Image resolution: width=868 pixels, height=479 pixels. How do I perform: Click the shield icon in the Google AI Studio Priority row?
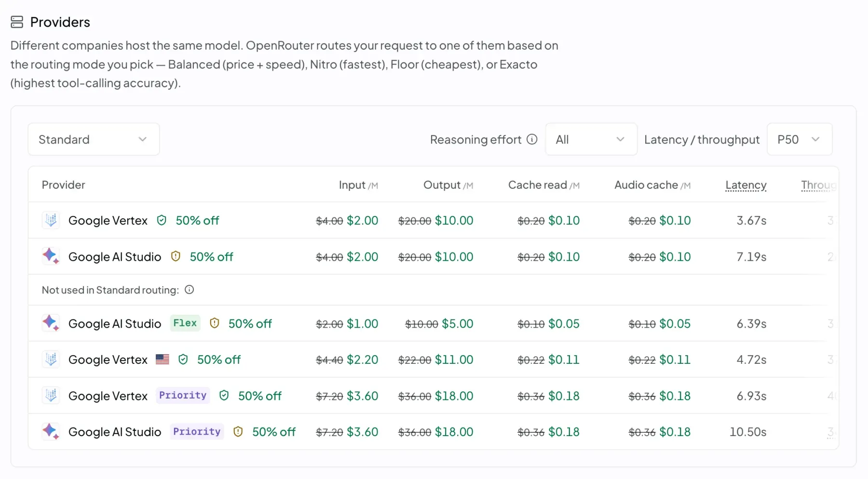(238, 432)
